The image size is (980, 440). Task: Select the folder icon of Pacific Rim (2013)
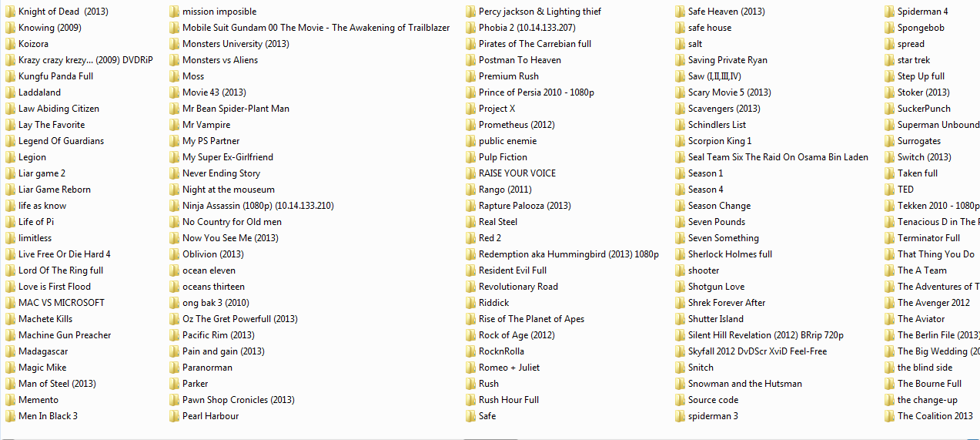[x=174, y=335]
